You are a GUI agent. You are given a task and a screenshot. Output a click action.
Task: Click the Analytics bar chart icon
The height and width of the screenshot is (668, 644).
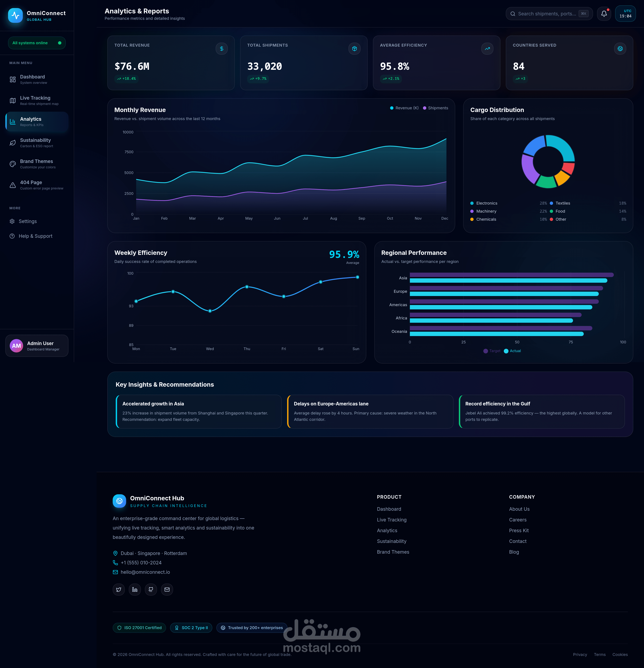pyautogui.click(x=13, y=122)
